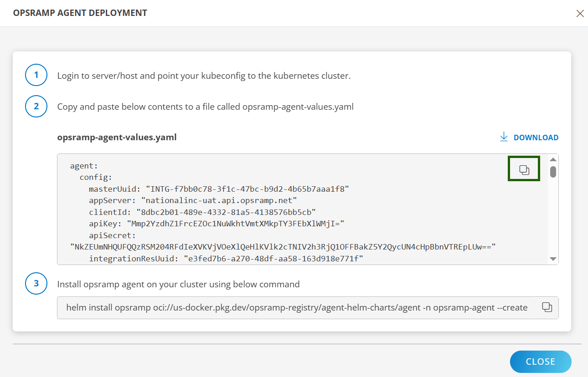Click the step 2 circle icon
This screenshot has height=377, width=588.
point(36,107)
